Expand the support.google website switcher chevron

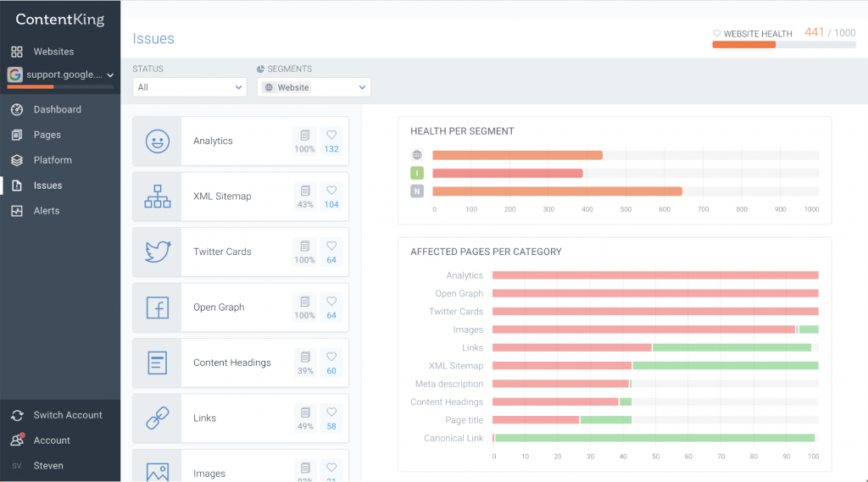coord(110,75)
